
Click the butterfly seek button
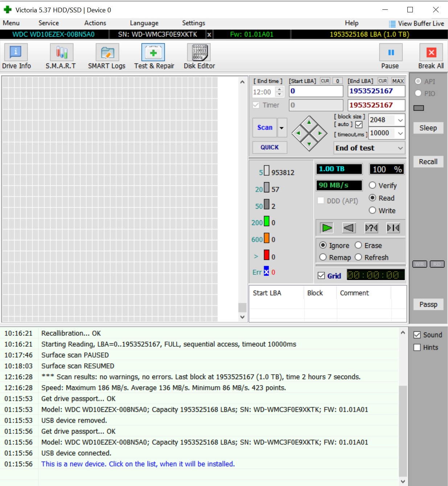tap(393, 228)
